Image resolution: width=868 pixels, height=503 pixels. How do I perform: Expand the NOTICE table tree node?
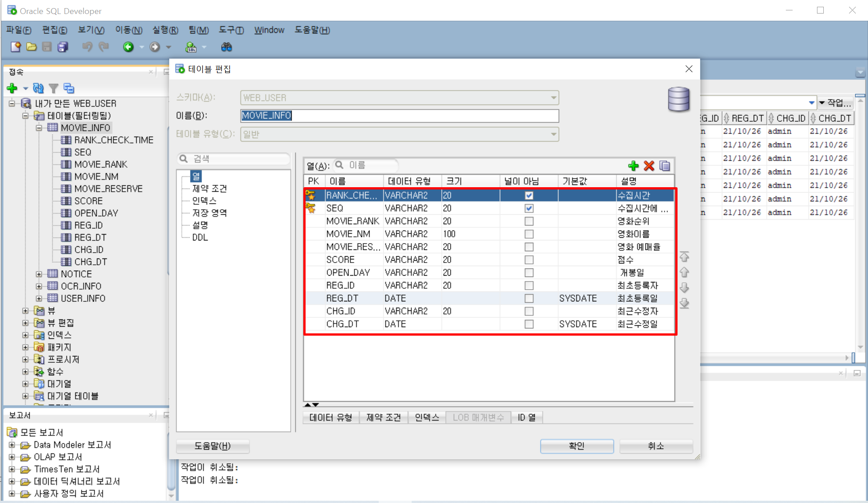(39, 274)
